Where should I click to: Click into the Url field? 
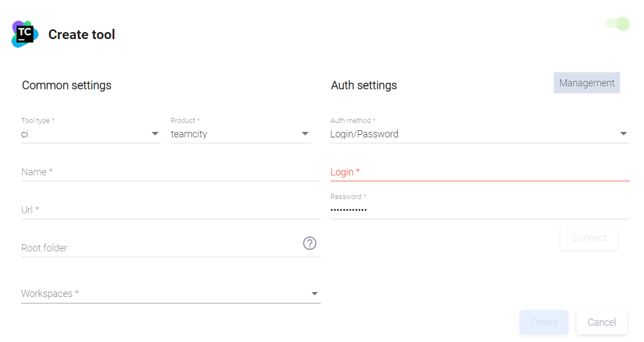(x=170, y=210)
